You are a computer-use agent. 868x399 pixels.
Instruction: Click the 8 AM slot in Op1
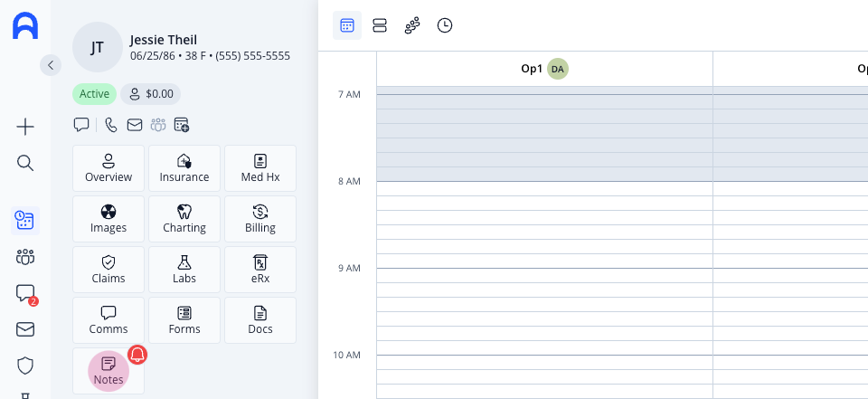544,188
